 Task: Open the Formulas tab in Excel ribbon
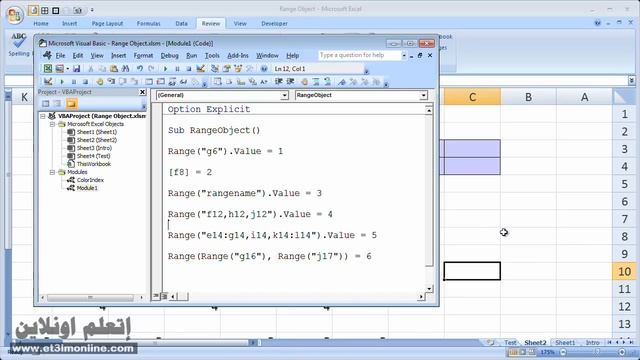coord(149,24)
